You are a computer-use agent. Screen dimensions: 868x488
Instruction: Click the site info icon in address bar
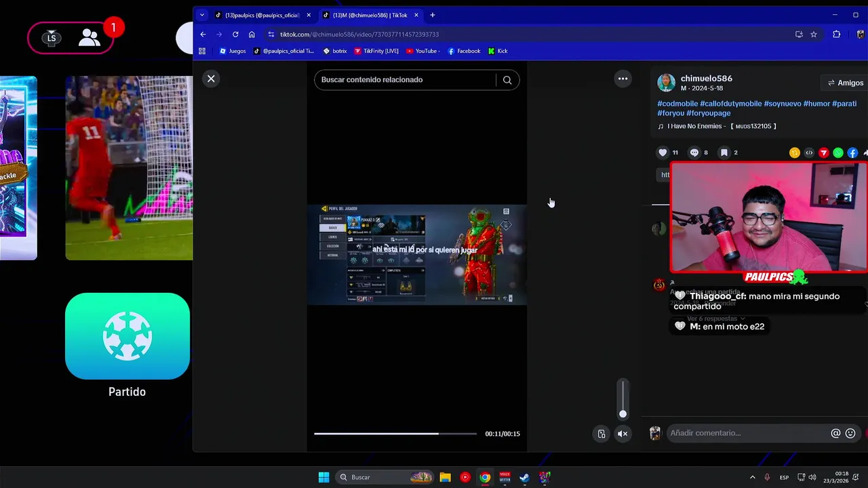[x=271, y=35]
